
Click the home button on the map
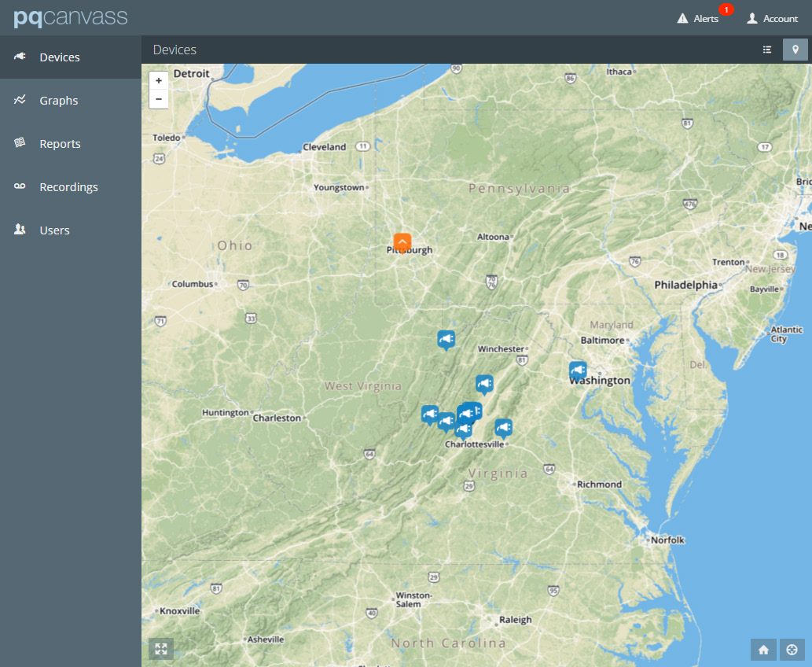point(763,650)
